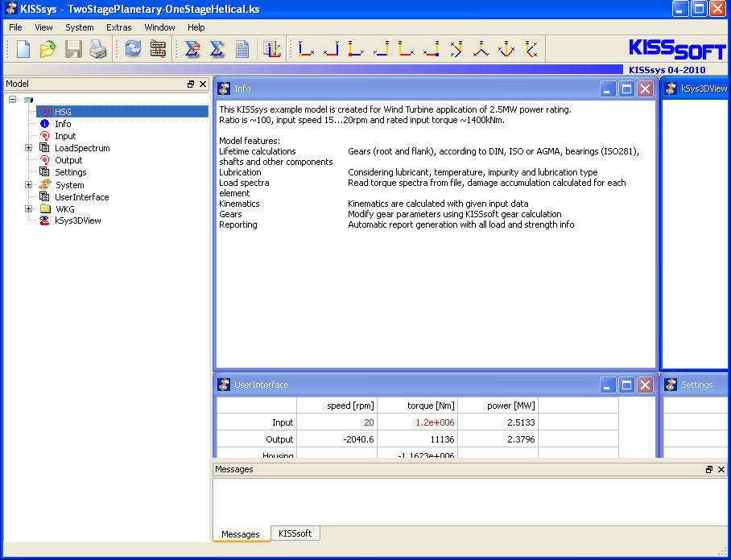Select the fifth view icon, z-up x-right
This screenshot has height=560, width=731.
(x=406, y=49)
